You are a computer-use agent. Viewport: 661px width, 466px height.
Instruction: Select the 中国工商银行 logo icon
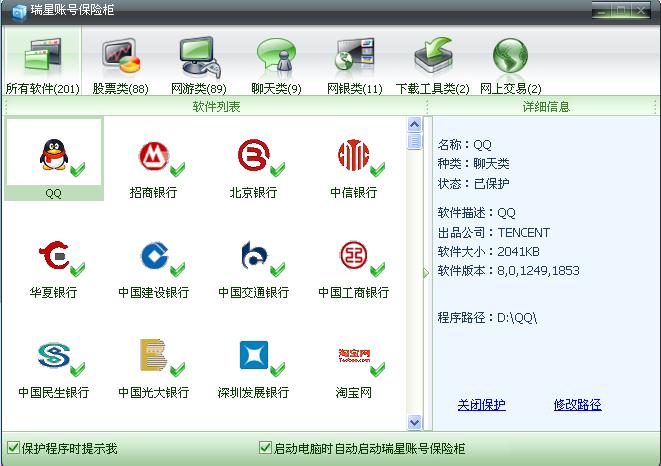pyautogui.click(x=354, y=255)
